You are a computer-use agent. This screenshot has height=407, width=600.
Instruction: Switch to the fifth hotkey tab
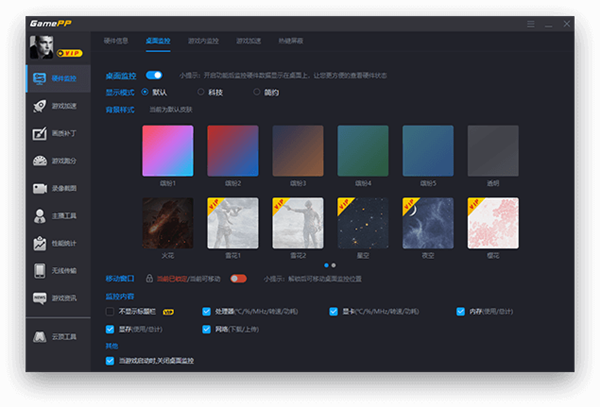pos(291,41)
